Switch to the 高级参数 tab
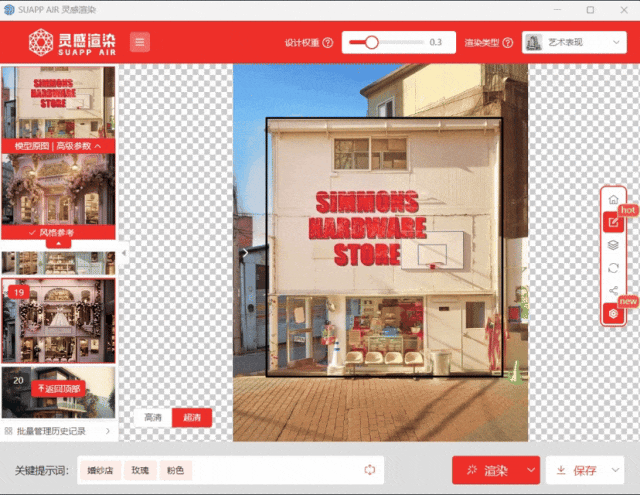640x495 pixels. (x=79, y=146)
